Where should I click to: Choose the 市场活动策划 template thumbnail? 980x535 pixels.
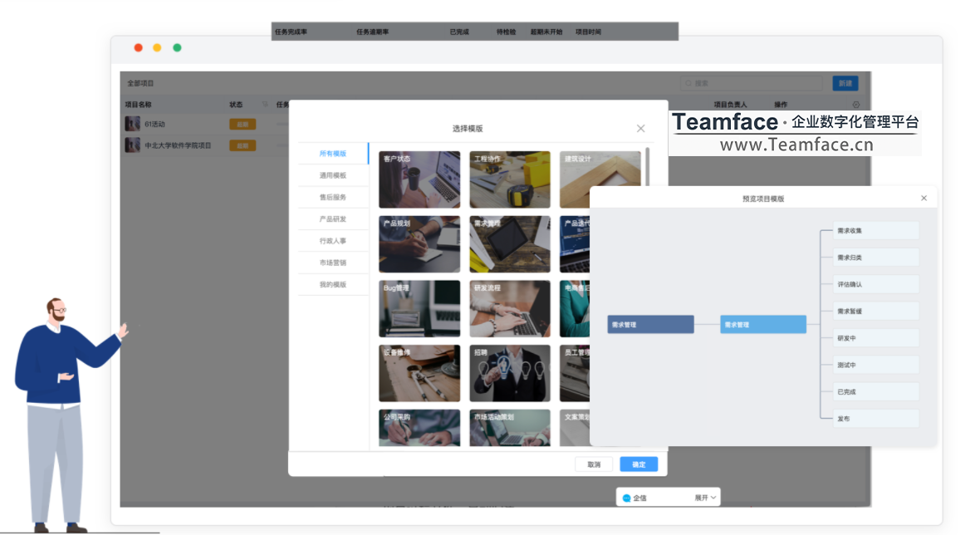tap(510, 428)
